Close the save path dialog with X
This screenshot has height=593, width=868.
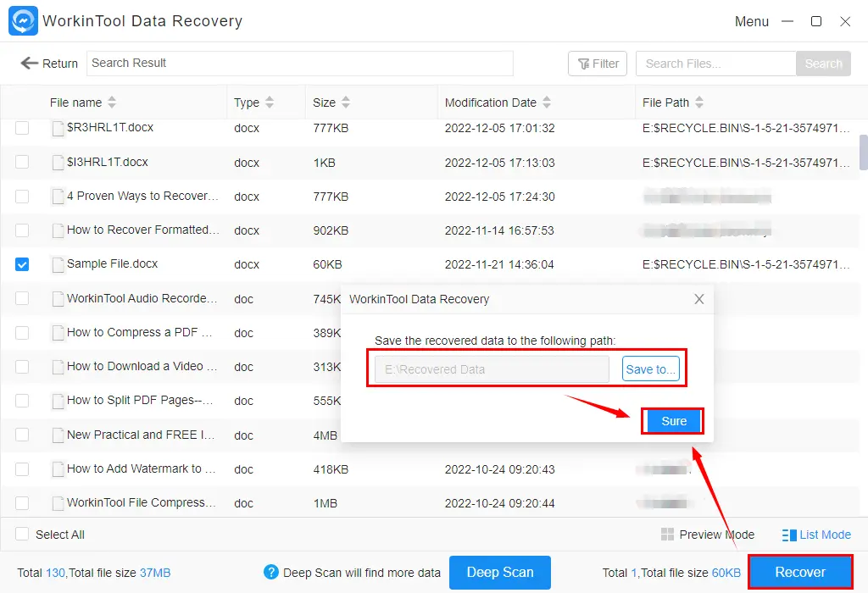point(699,299)
